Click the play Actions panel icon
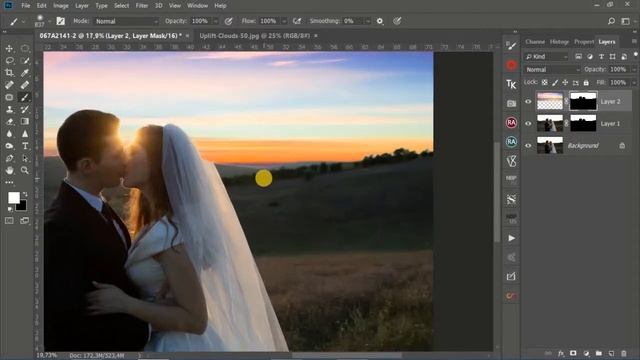 (511, 238)
